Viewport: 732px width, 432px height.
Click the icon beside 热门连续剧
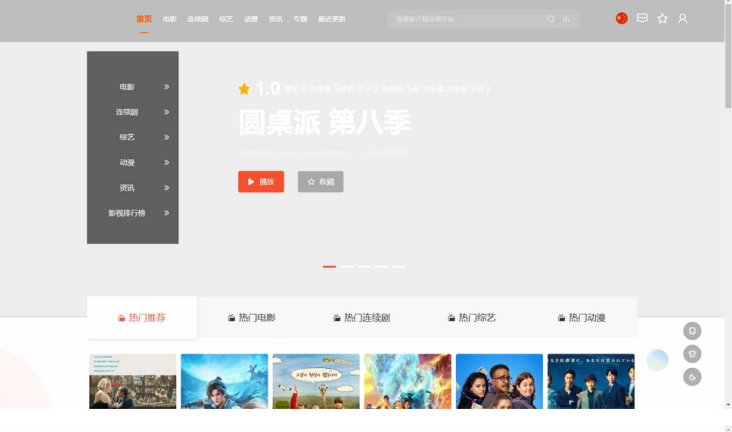point(337,318)
